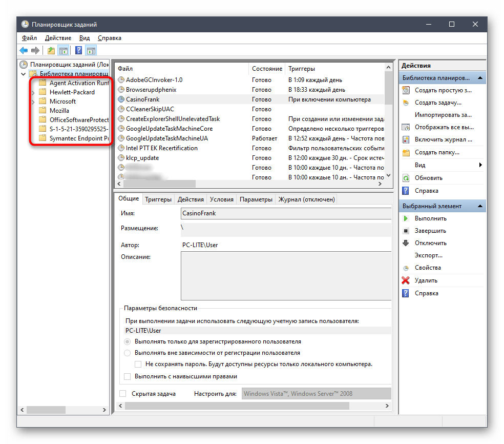
Task: Click the Отображать все выполняемые icon
Action: coord(406,128)
